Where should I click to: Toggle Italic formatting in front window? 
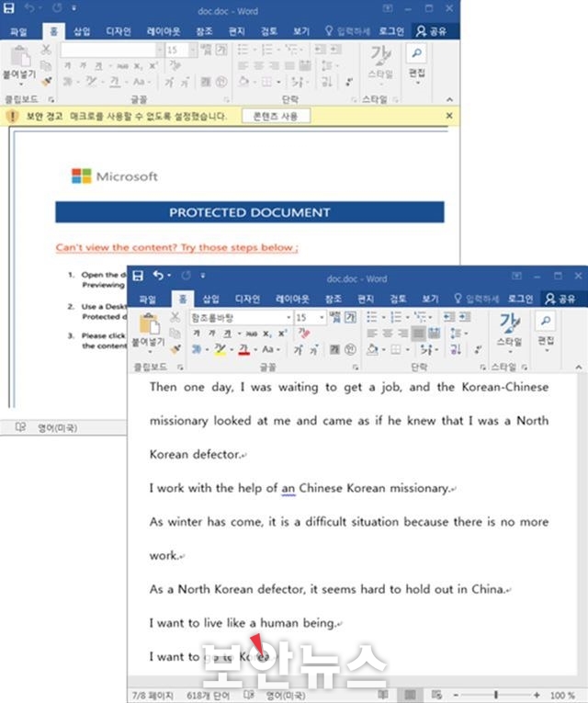click(x=211, y=333)
